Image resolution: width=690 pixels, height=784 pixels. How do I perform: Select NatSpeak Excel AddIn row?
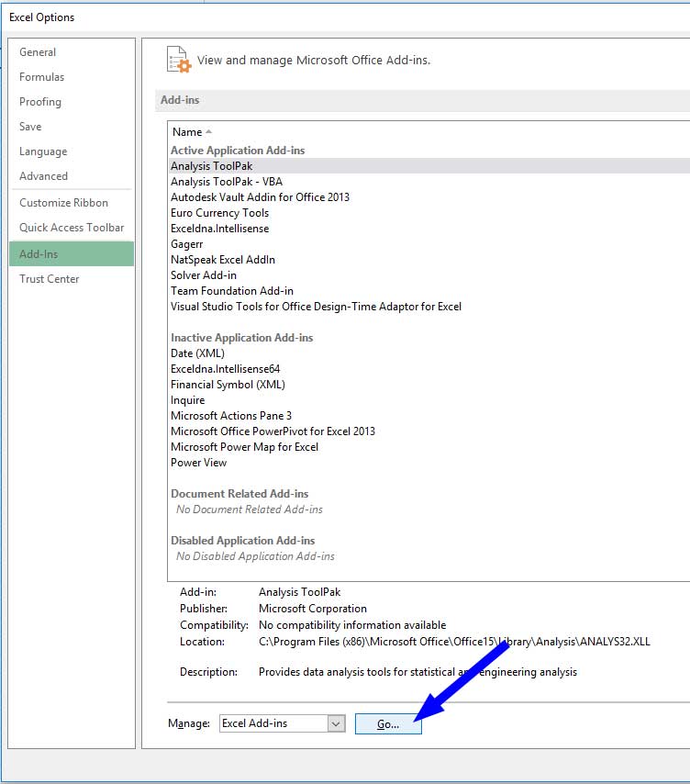pyautogui.click(x=429, y=260)
